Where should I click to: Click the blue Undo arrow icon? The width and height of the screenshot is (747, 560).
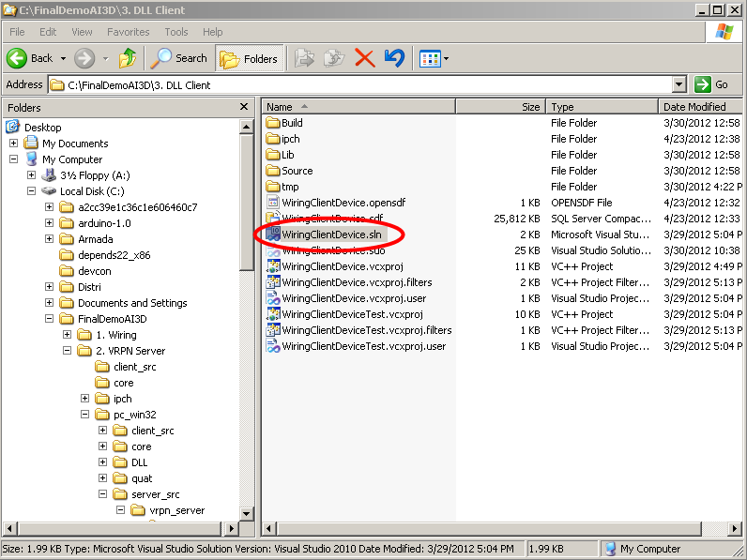click(394, 58)
